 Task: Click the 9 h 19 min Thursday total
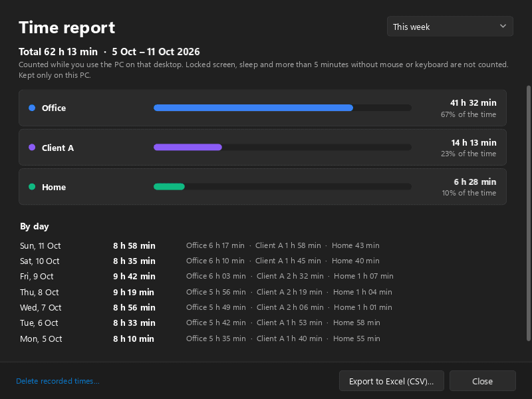134,292
